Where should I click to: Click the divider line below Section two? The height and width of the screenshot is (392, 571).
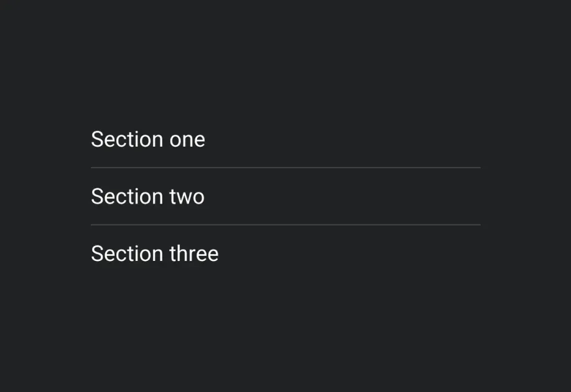[x=285, y=225]
